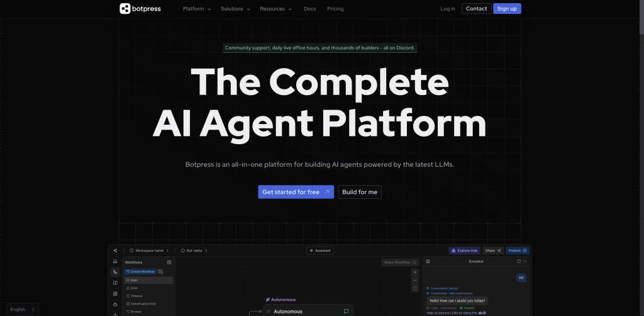Click the purple Autonomous node label
This screenshot has height=316, width=644.
[280, 300]
